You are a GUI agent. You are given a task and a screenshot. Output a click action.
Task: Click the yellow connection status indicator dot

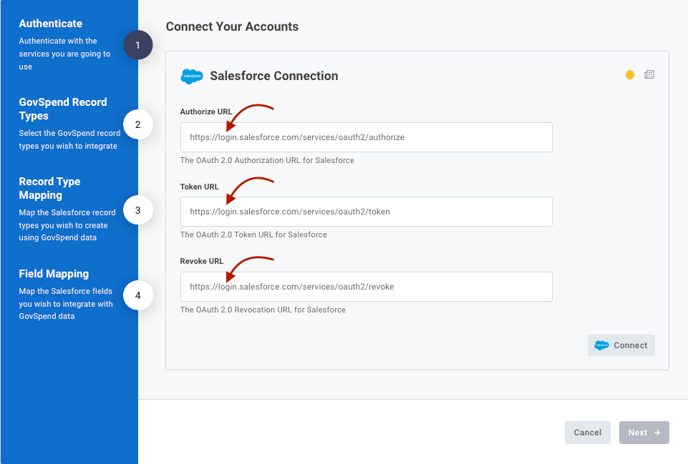(630, 75)
